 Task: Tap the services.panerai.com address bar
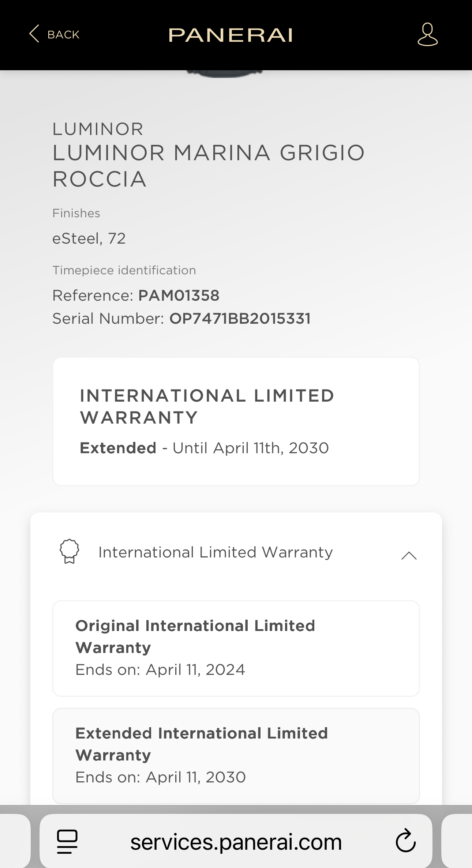[236, 842]
